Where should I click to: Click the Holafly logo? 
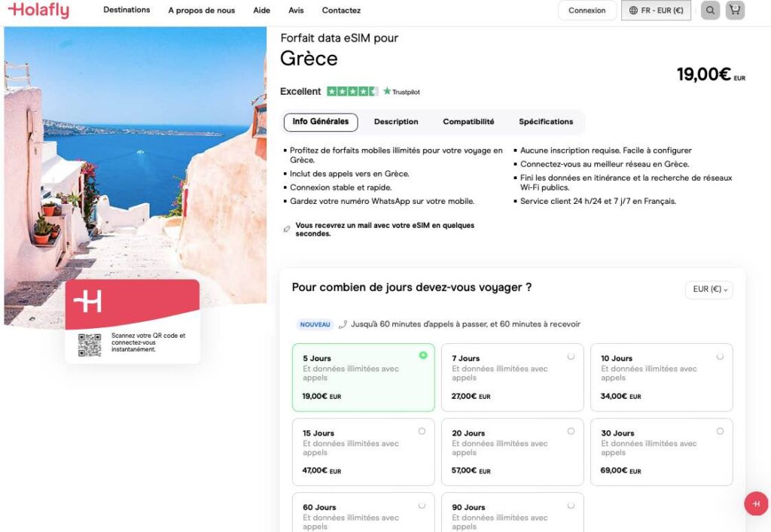tap(38, 11)
